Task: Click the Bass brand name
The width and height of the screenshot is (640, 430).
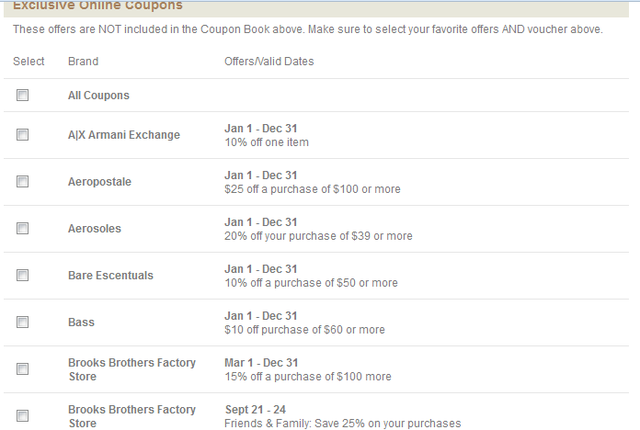Action: coord(81,322)
